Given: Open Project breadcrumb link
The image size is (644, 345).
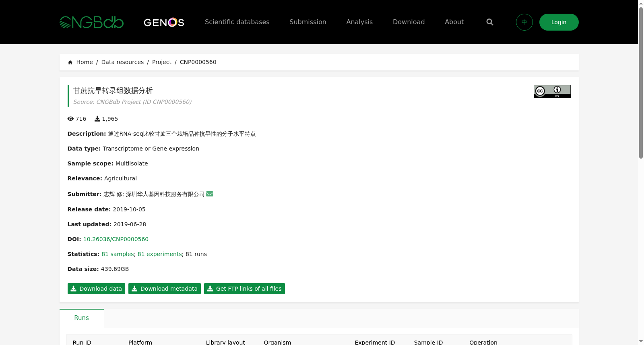Looking at the screenshot, I should pos(162,62).
